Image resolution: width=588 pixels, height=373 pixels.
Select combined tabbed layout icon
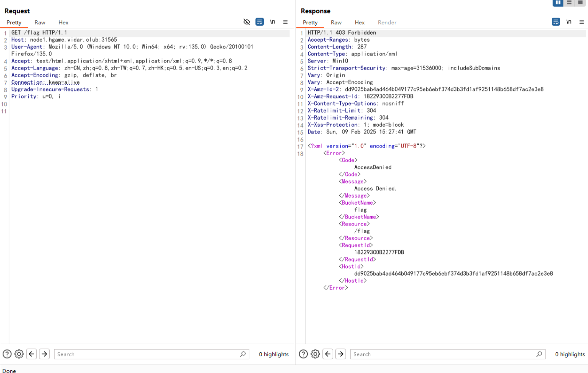580,3
